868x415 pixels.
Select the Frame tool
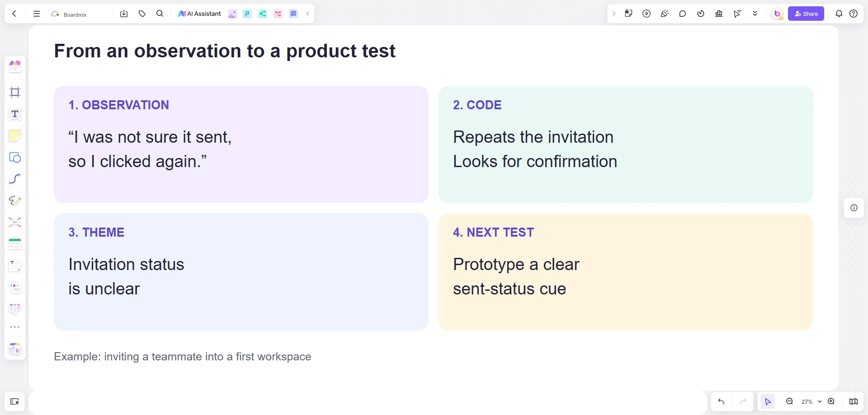coord(15,92)
